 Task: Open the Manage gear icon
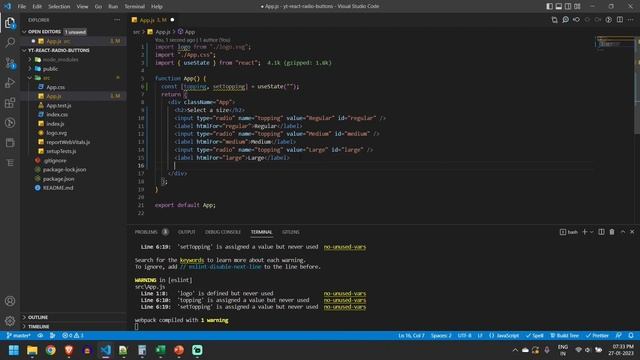10,321
